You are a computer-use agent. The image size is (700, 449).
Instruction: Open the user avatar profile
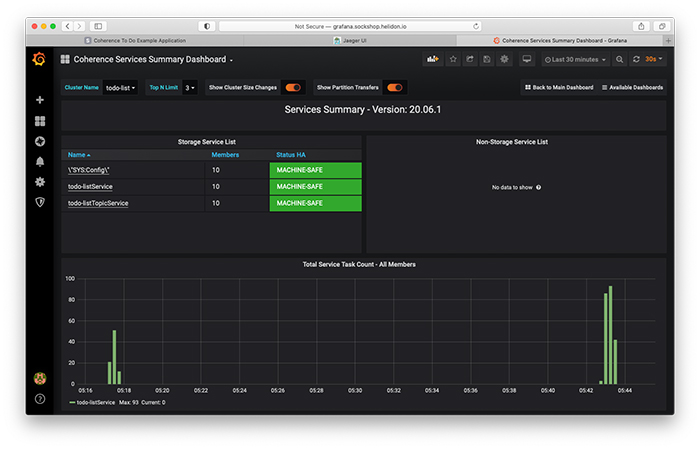(40, 378)
